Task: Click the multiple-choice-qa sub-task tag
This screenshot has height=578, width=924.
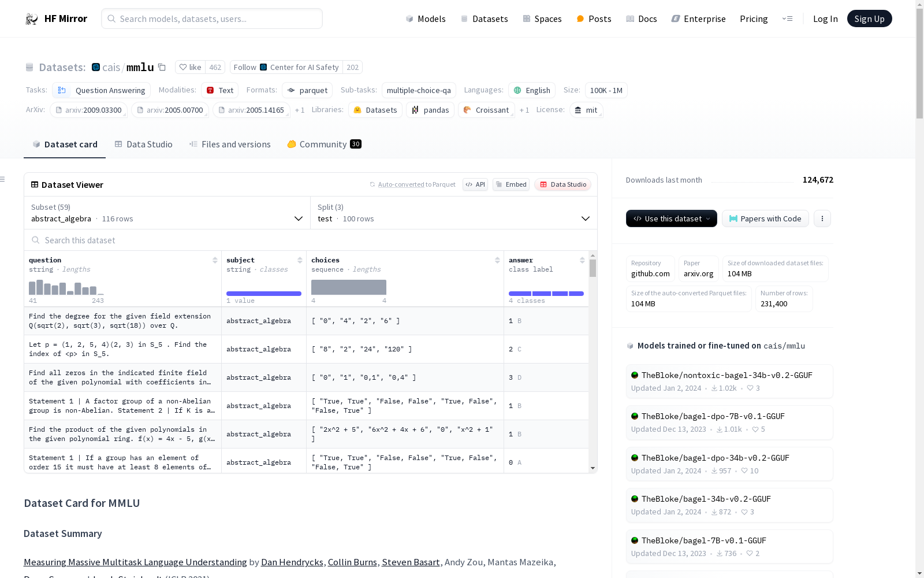Action: (x=419, y=90)
